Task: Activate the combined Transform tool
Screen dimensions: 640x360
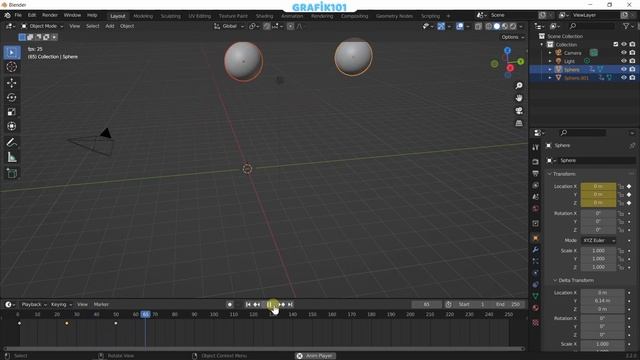Action: tap(11, 126)
